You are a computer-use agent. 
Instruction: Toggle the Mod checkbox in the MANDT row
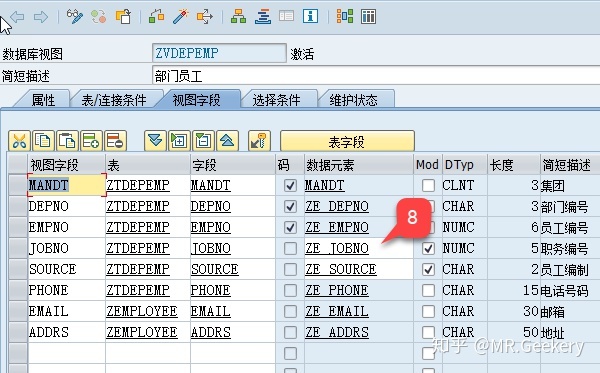tap(428, 186)
